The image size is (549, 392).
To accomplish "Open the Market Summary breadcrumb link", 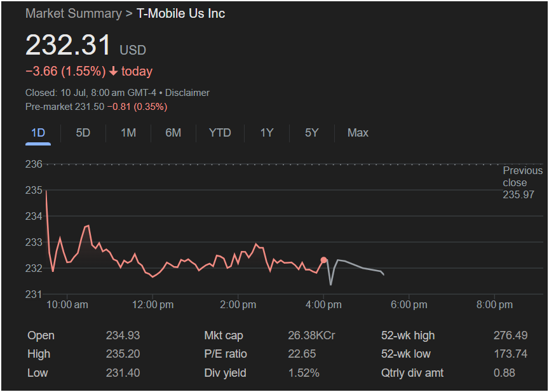I will click(74, 13).
